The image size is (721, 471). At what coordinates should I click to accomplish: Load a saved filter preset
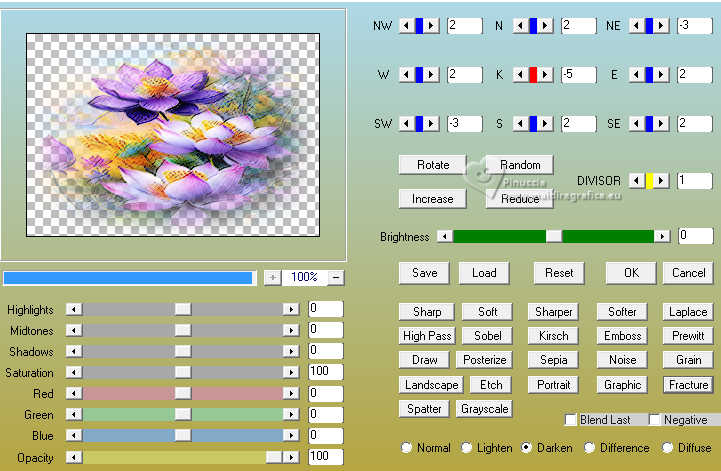coord(484,273)
